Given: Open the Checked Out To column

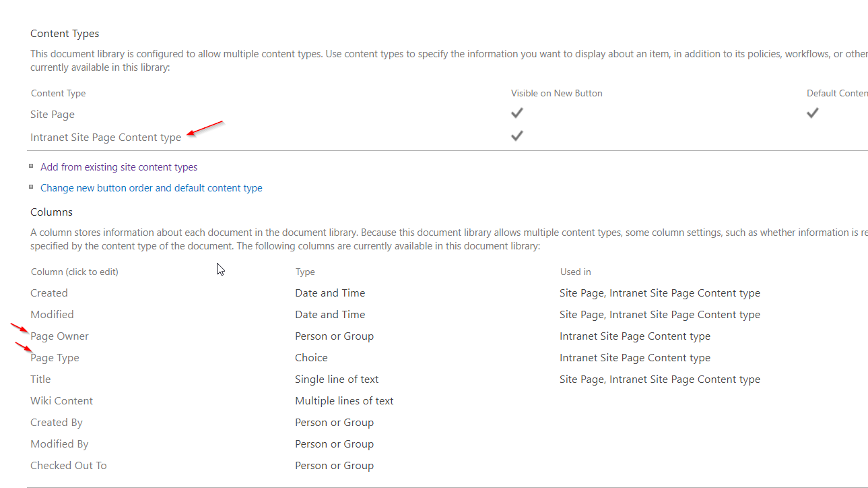Looking at the screenshot, I should (x=68, y=466).
